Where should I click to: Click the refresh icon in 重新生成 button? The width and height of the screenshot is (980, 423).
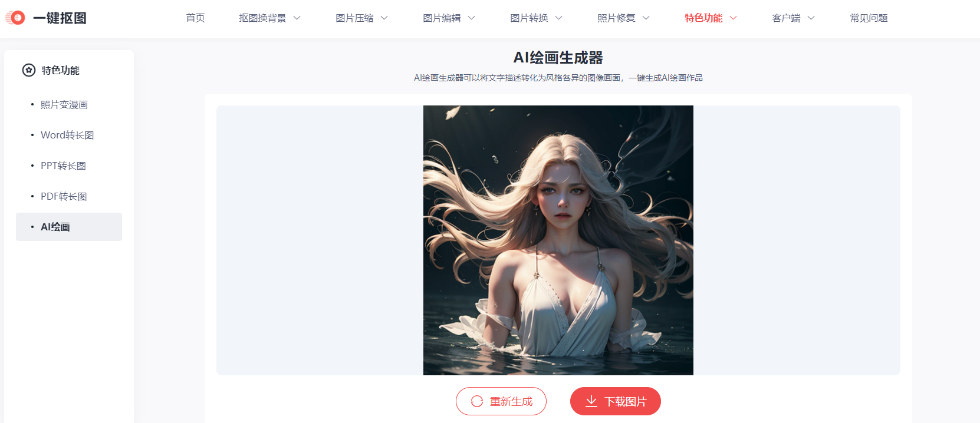click(477, 401)
